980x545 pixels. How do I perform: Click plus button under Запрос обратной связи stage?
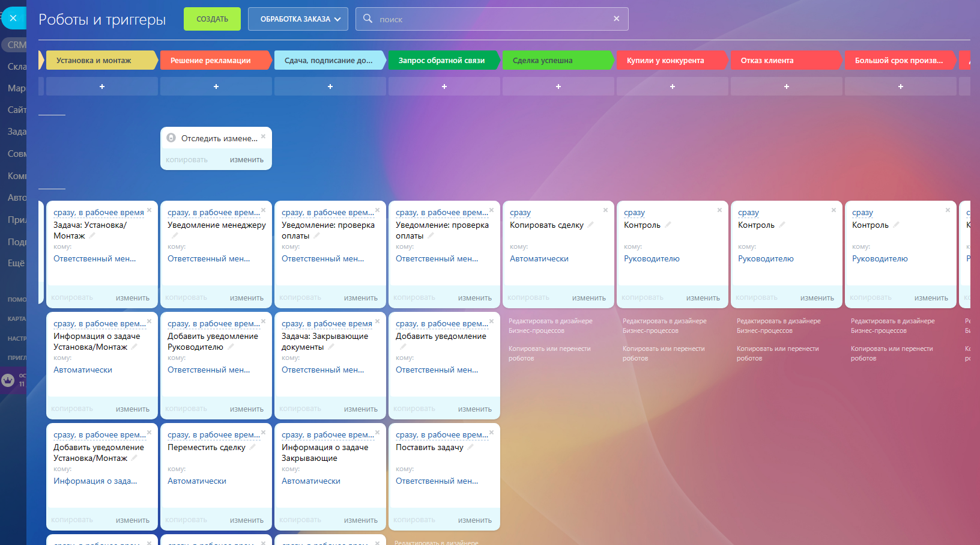coord(444,87)
